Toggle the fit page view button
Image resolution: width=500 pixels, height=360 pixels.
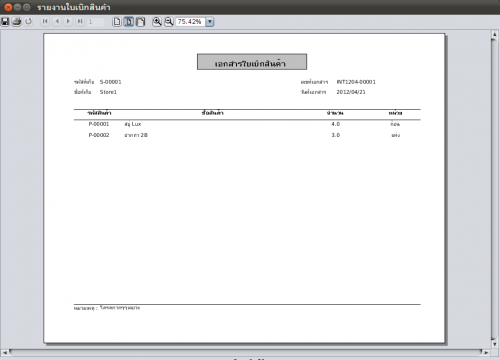point(129,22)
